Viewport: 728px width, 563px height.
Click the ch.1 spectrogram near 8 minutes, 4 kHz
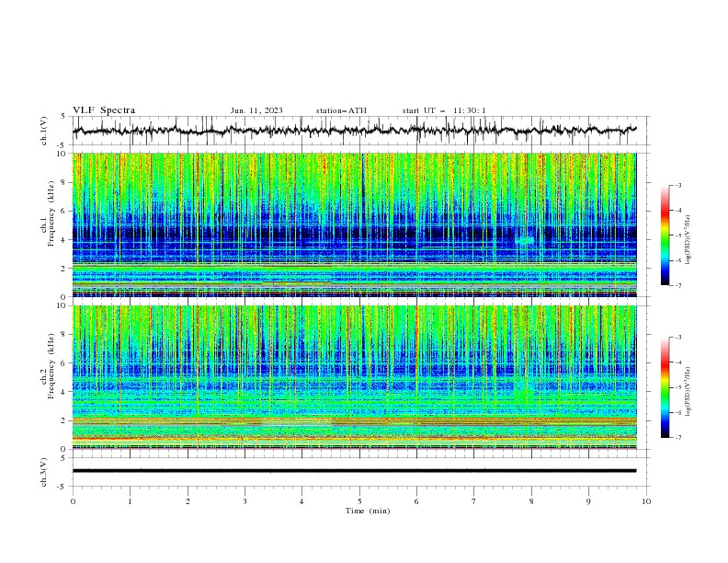pyautogui.click(x=526, y=240)
